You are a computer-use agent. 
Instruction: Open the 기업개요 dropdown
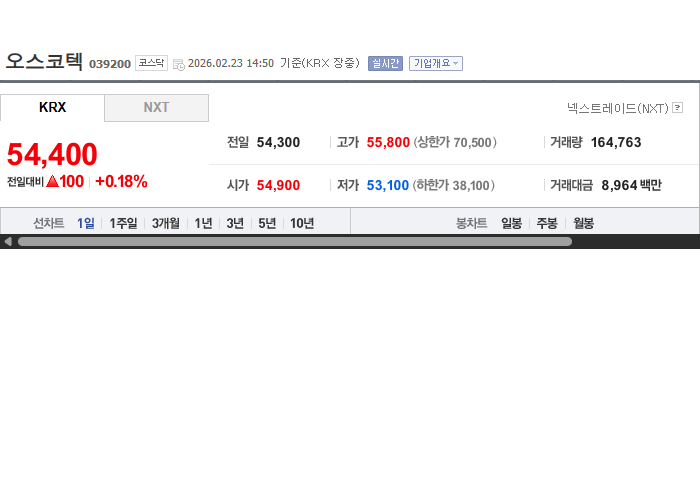(436, 63)
